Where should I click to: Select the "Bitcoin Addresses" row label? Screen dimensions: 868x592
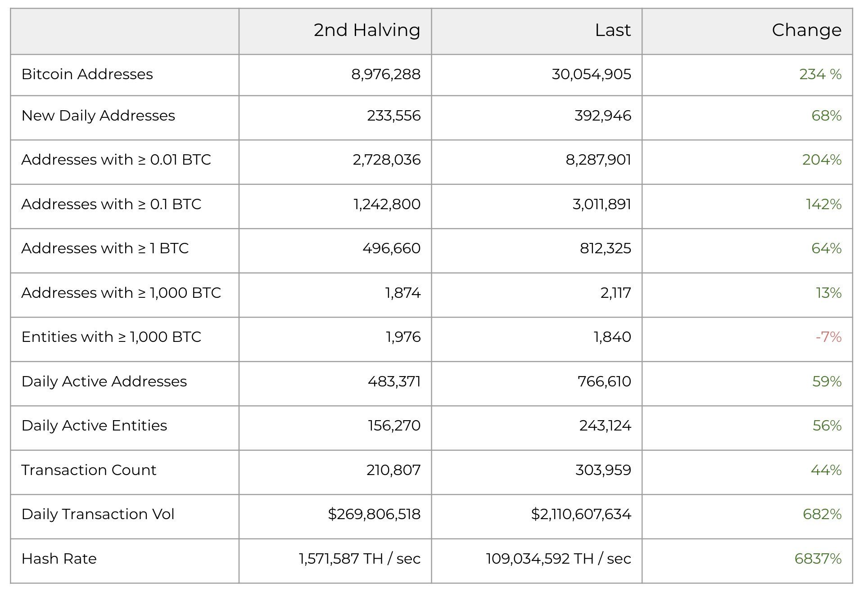pos(87,74)
